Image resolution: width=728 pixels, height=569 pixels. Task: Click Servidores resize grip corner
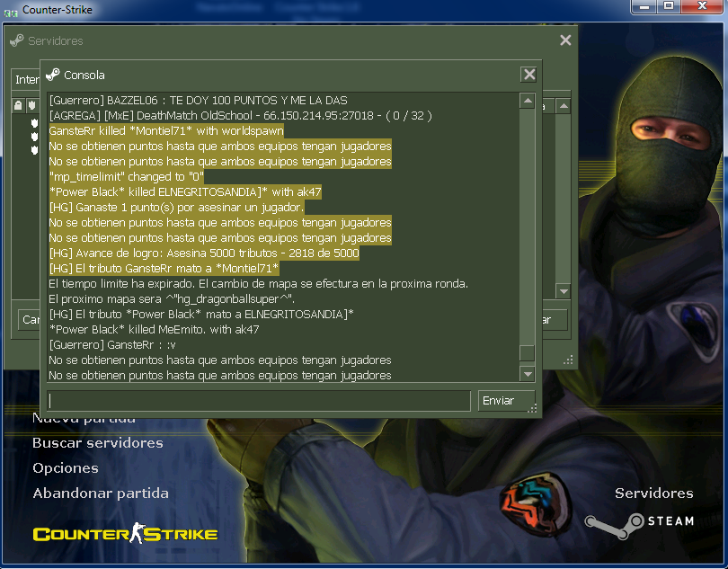point(568,360)
